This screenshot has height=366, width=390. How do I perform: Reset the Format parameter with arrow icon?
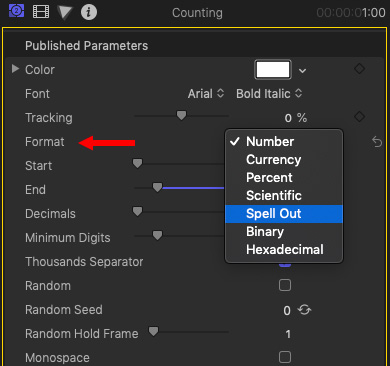[377, 142]
